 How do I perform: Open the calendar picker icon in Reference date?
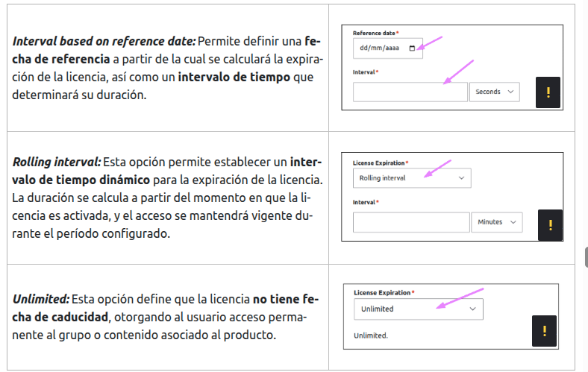click(412, 48)
